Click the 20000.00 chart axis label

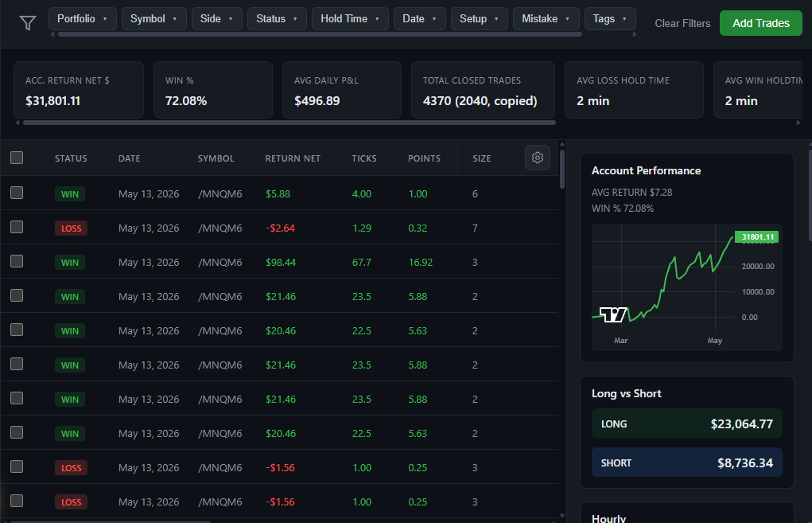click(x=758, y=267)
